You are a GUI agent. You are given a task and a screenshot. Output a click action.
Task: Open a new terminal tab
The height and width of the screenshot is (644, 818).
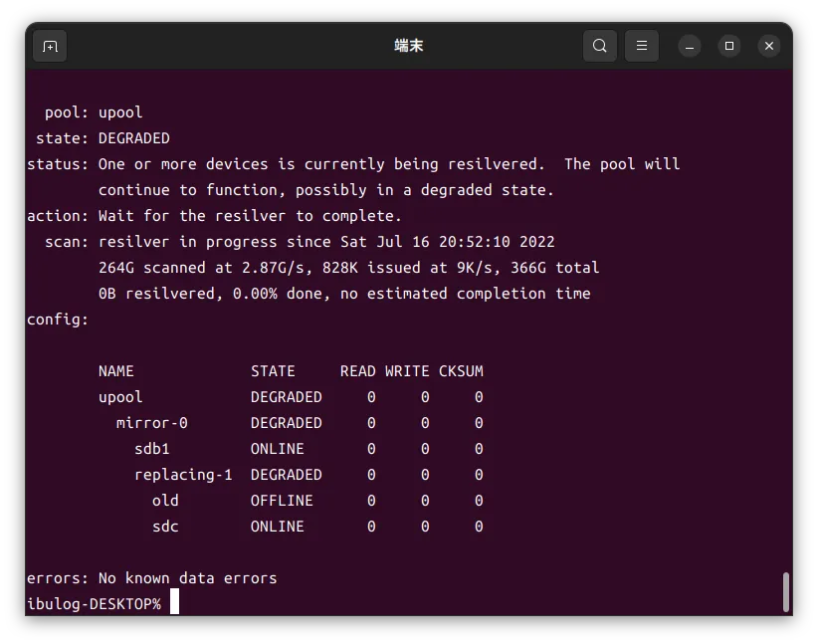pos(50,46)
